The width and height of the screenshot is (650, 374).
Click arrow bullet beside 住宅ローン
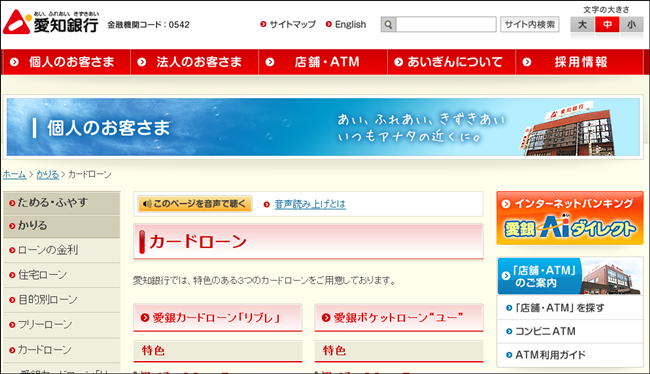pos(12,275)
